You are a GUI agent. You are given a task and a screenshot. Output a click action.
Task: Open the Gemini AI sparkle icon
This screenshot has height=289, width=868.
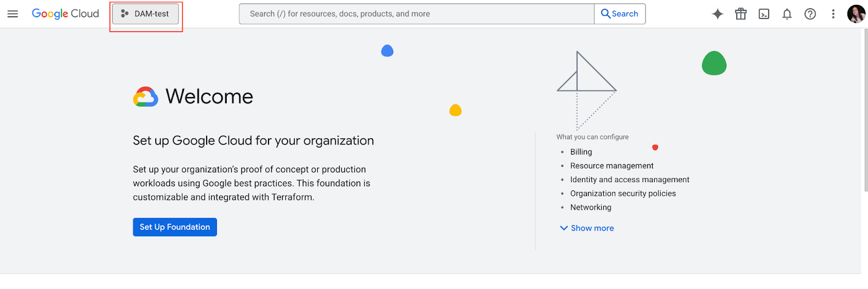click(x=718, y=14)
